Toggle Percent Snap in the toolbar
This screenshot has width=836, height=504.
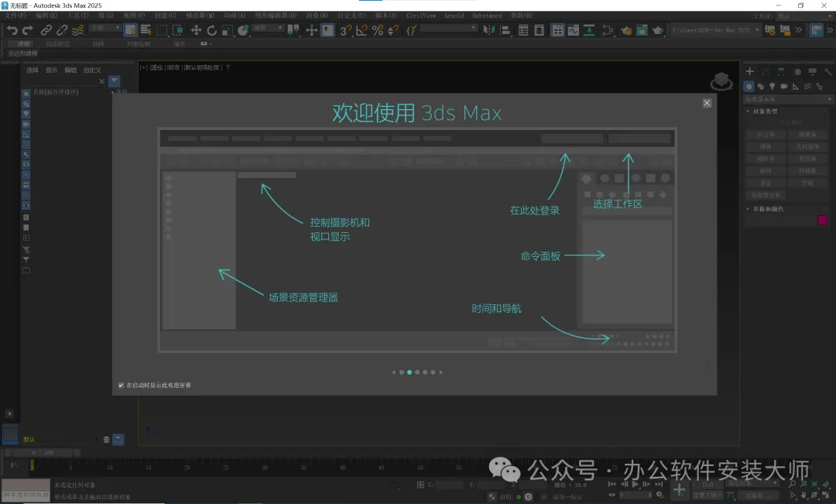(x=378, y=30)
